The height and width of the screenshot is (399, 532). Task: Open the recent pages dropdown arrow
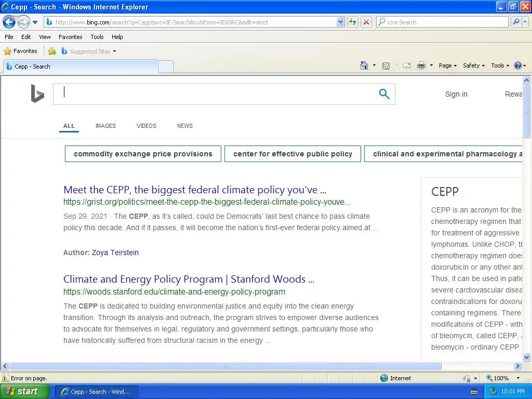(x=35, y=22)
